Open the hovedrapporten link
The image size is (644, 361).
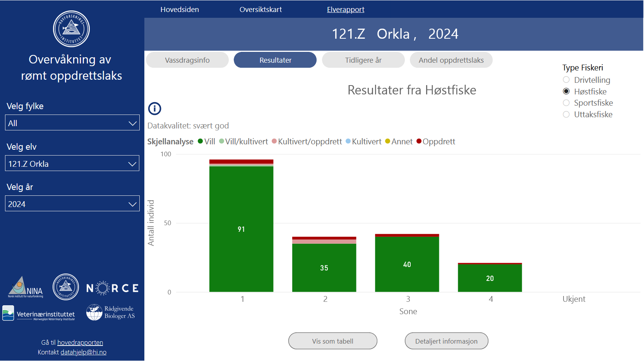(x=80, y=342)
